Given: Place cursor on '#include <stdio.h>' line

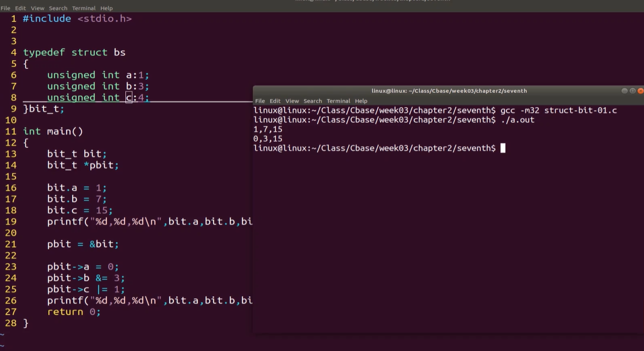Looking at the screenshot, I should [77, 18].
